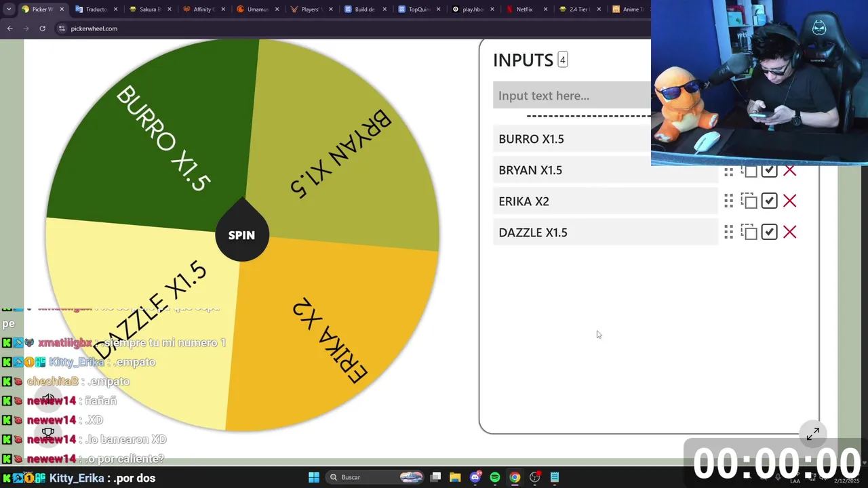Uncheck the BRYAN X1.5 checkbox
868x488 pixels.
[769, 170]
